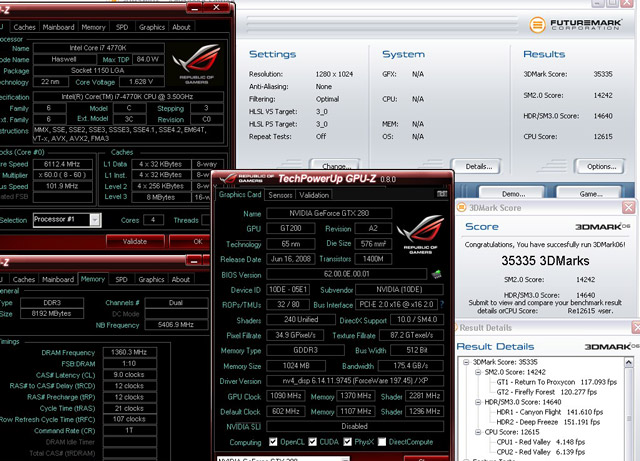Open About tab in lower CPU-Z window
Screen dimensions: 640x461
point(180,279)
